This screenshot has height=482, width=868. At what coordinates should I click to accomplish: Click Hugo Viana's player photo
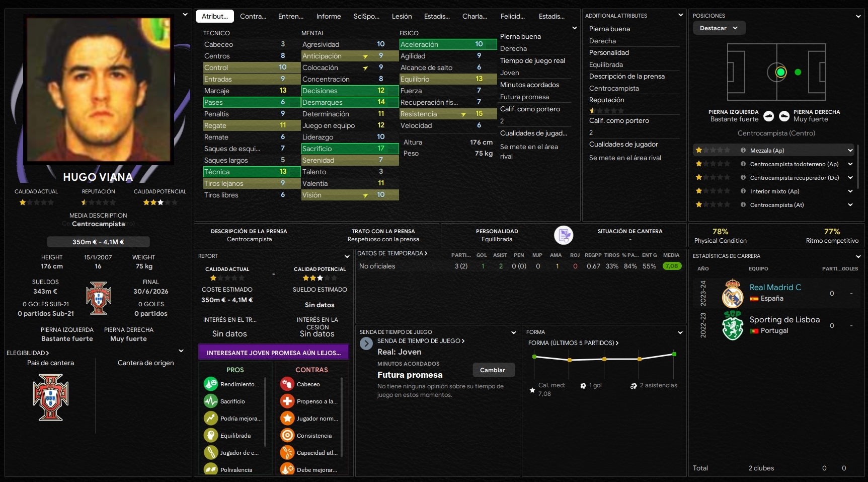click(99, 90)
